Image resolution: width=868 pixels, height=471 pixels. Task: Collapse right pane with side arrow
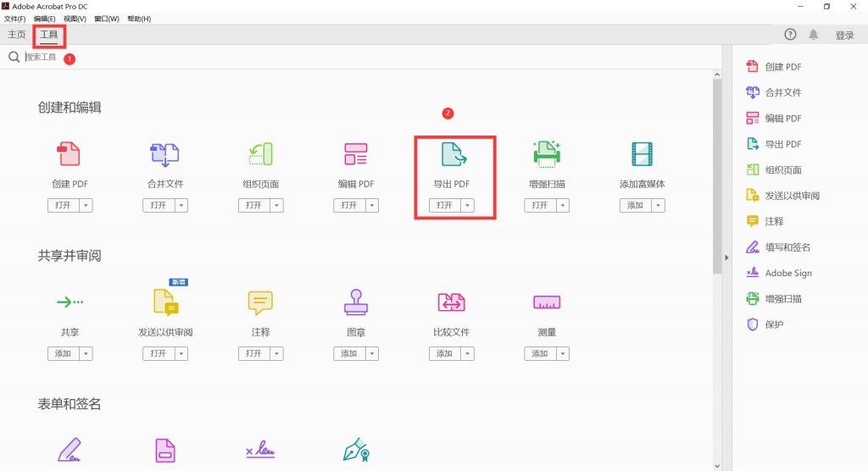pos(726,258)
